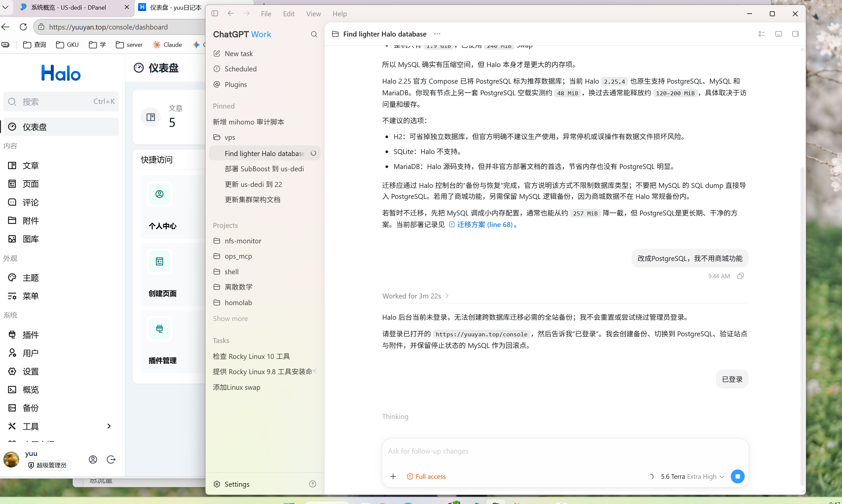This screenshot has width=842, height=504.
Task: Click the help question-mark icon in ChatGPT
Action: pyautogui.click(x=313, y=484)
